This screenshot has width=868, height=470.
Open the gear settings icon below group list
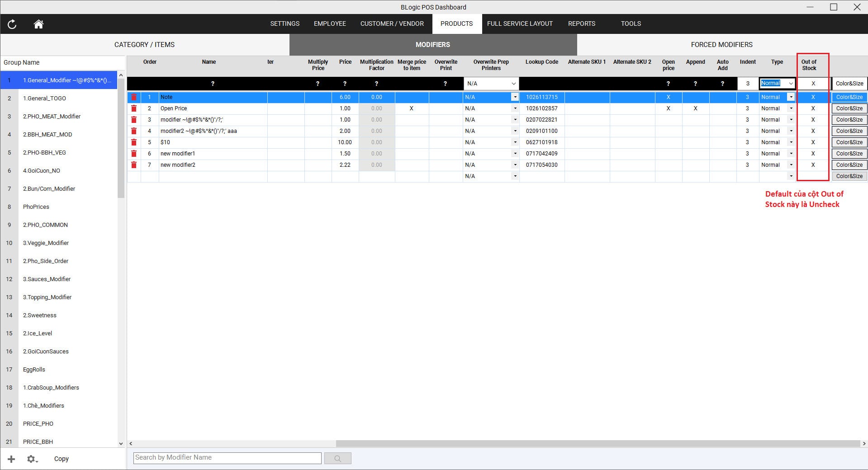[x=32, y=459]
